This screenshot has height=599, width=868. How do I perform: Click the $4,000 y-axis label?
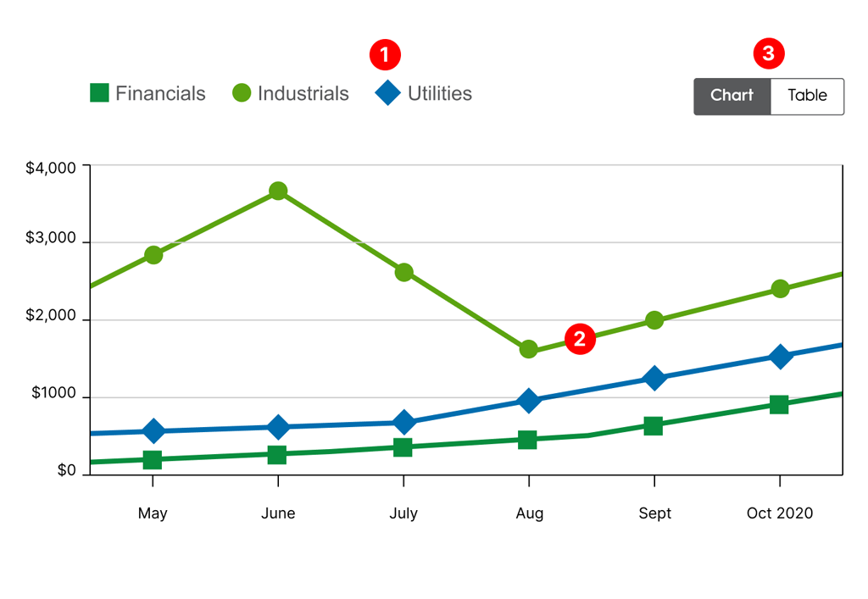point(52,169)
